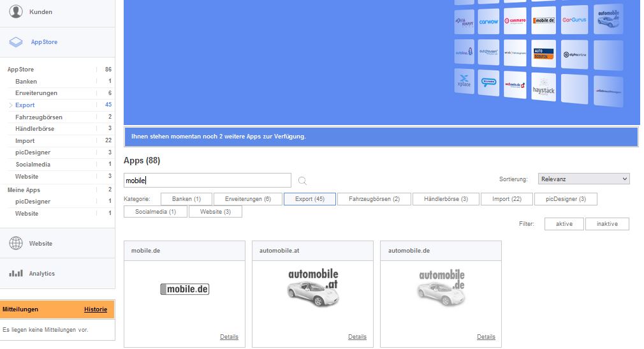Click the Apps (88) heading
The image size is (644, 349).
click(142, 160)
